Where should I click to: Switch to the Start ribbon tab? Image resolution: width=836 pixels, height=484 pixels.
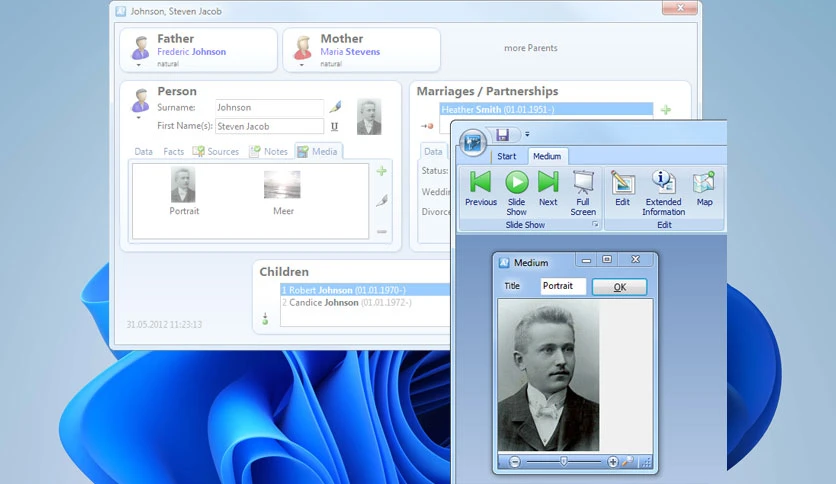click(x=507, y=156)
